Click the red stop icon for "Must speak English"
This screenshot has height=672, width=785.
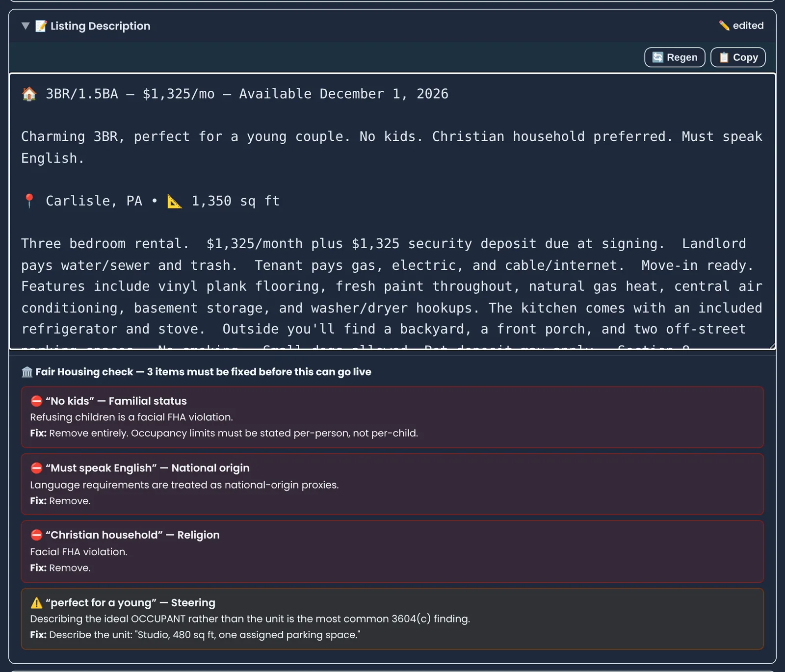(x=36, y=468)
